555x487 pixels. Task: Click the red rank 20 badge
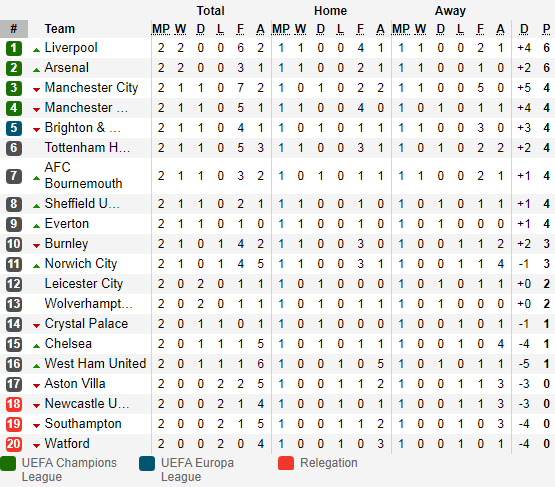(x=14, y=444)
